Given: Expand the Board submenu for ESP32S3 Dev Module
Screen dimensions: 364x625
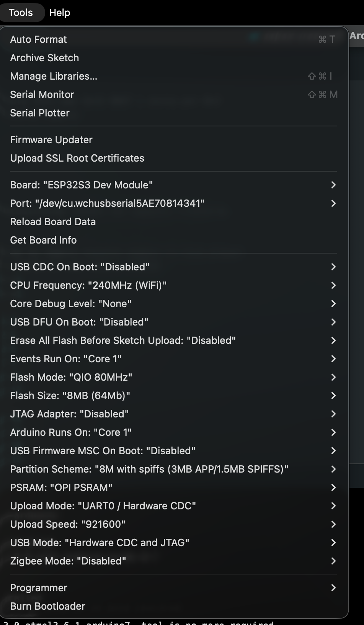Looking at the screenshot, I should [81, 185].
